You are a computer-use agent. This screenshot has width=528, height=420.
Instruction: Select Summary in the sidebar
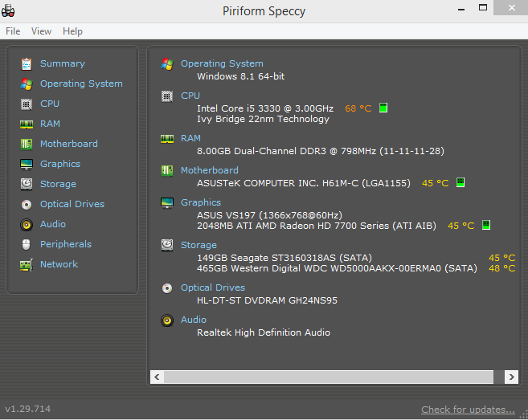click(63, 63)
